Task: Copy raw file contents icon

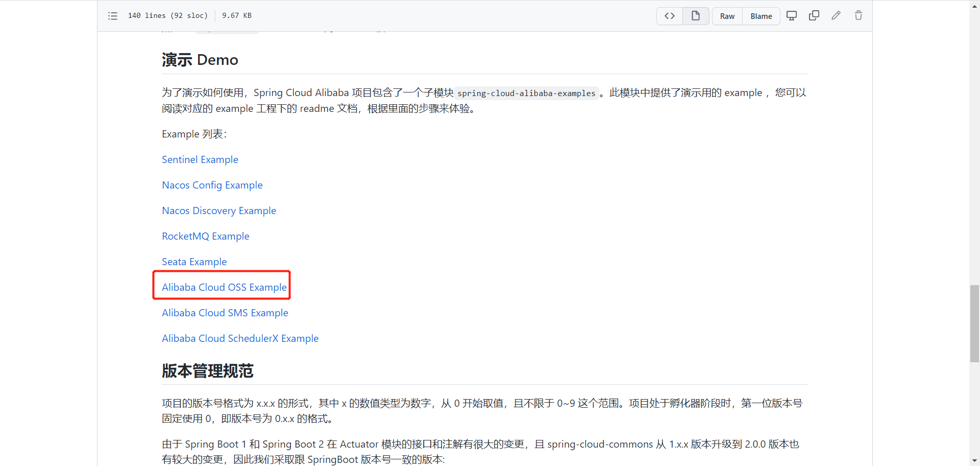Action: 814,16
